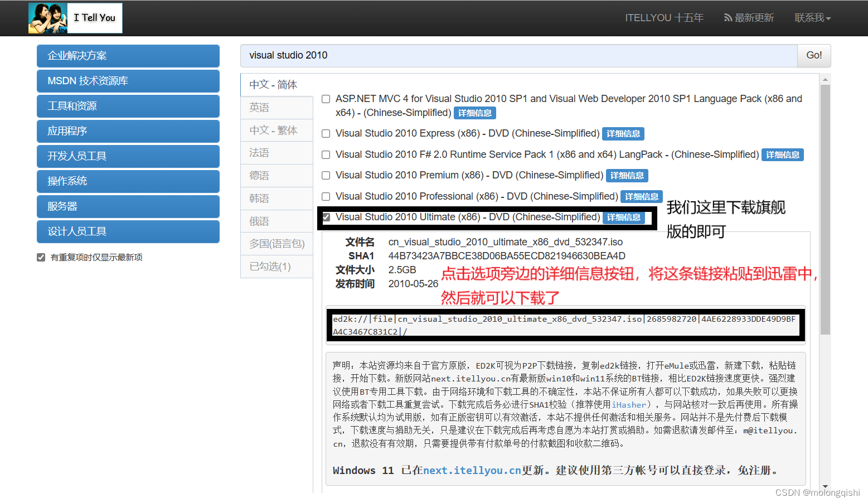Click the I Tell You site logo

(x=75, y=18)
